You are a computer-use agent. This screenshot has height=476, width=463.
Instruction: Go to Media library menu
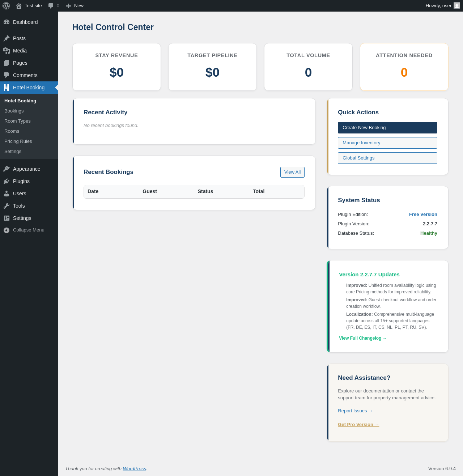point(29,51)
